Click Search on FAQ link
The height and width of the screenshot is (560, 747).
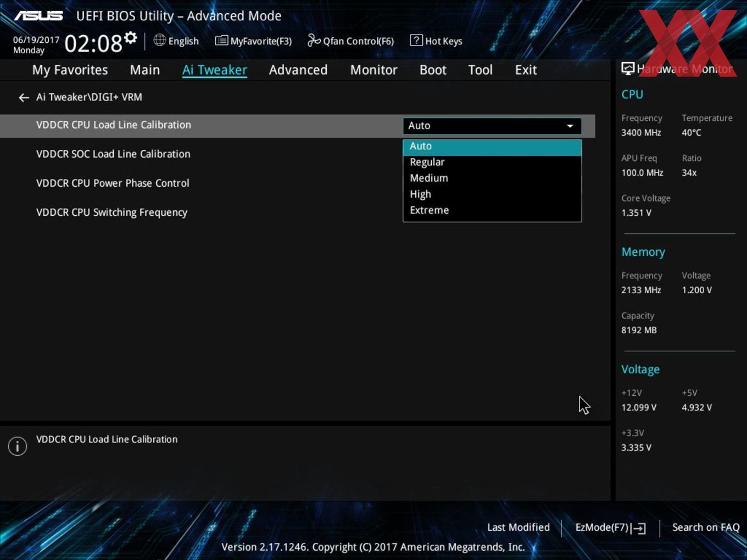pyautogui.click(x=706, y=528)
